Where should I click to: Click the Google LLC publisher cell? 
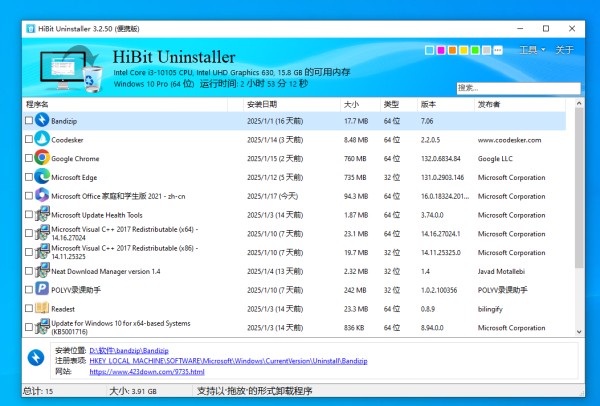point(495,158)
